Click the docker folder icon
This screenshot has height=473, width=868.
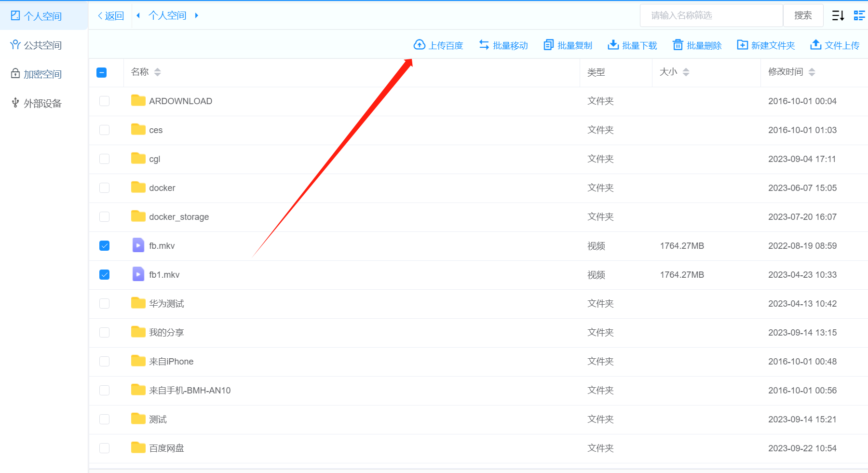138,187
